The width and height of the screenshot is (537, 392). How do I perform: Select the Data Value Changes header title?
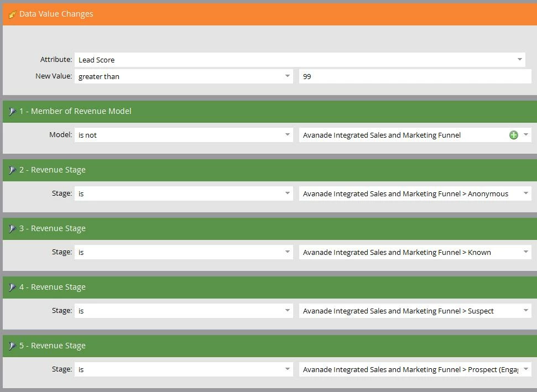[56, 14]
